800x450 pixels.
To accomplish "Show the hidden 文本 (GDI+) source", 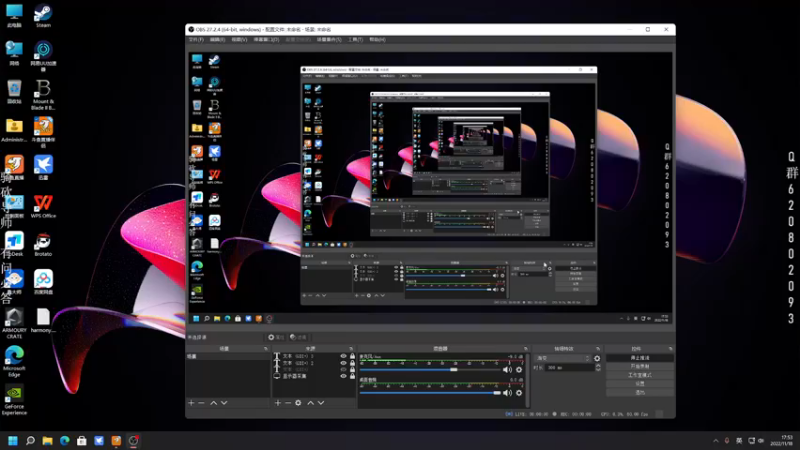I will pos(343,369).
